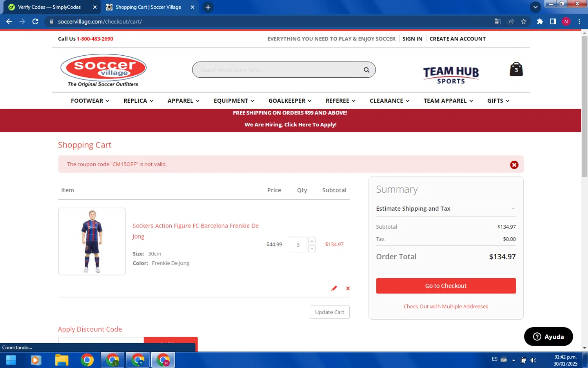Open media player taskbar icon
Image resolution: width=588 pixels, height=368 pixels.
pyautogui.click(x=36, y=360)
